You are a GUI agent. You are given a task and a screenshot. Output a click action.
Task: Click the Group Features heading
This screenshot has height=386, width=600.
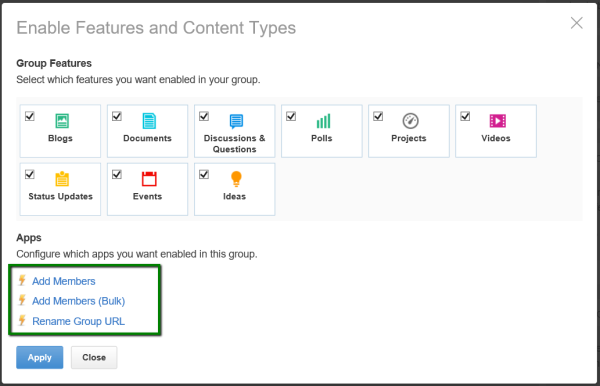coord(54,63)
